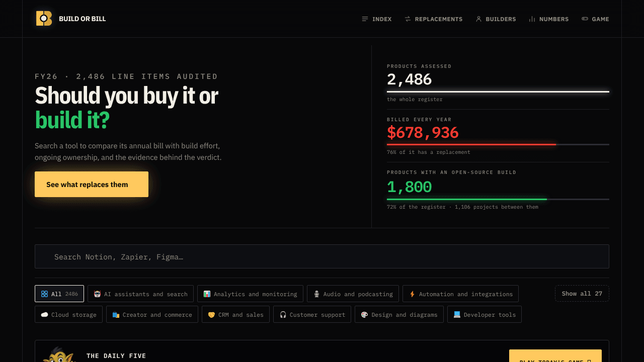Viewport: 644px width, 362px height.
Task: Go to Replacements nav item
Action: pyautogui.click(x=433, y=19)
